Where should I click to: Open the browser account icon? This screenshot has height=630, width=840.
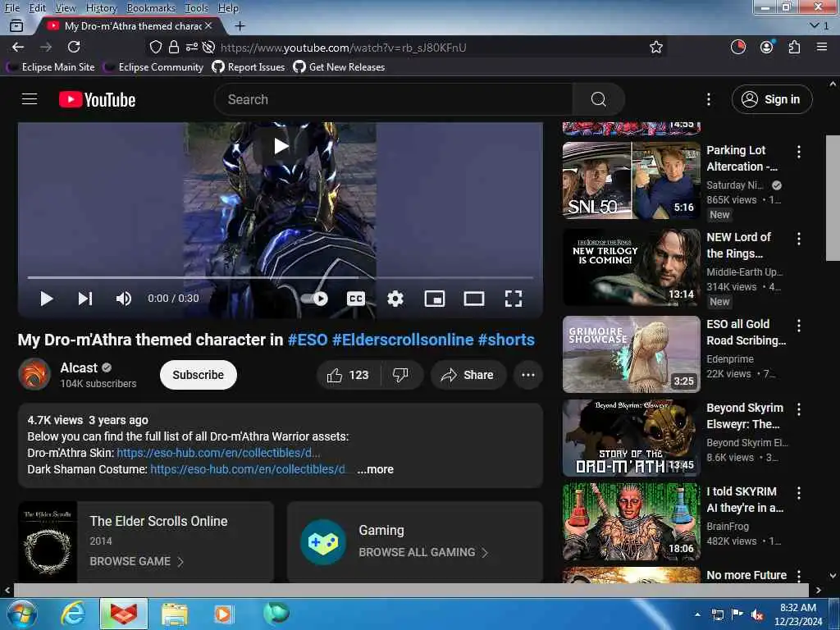pyautogui.click(x=767, y=47)
